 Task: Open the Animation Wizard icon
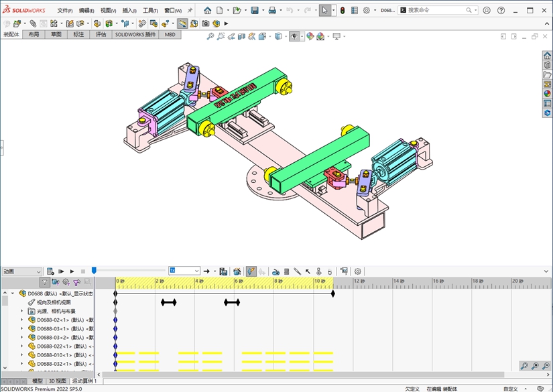[237, 271]
